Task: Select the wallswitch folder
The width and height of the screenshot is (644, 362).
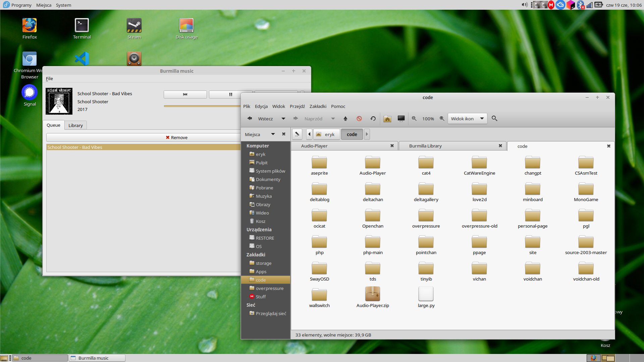Action: click(x=319, y=298)
